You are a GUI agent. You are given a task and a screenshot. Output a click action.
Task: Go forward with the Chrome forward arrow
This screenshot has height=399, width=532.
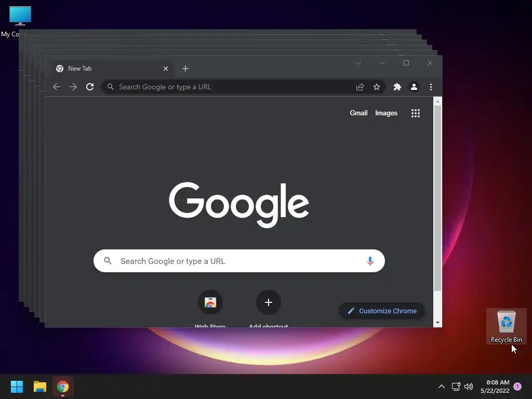click(73, 87)
